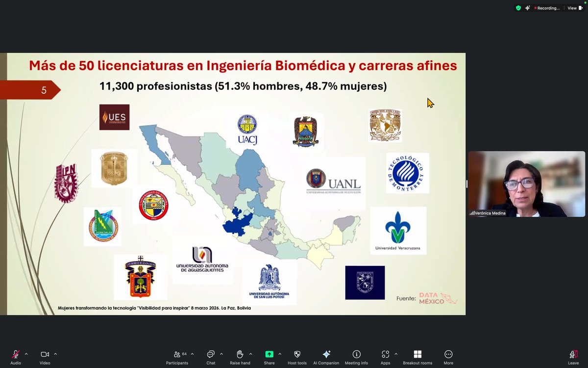Open the Participants panel

pyautogui.click(x=177, y=357)
